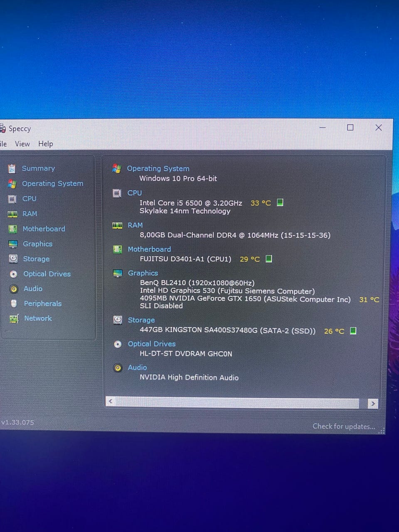Click the Storage drive icon in summary panel
Screen dimensions: 399x532
tap(118, 320)
